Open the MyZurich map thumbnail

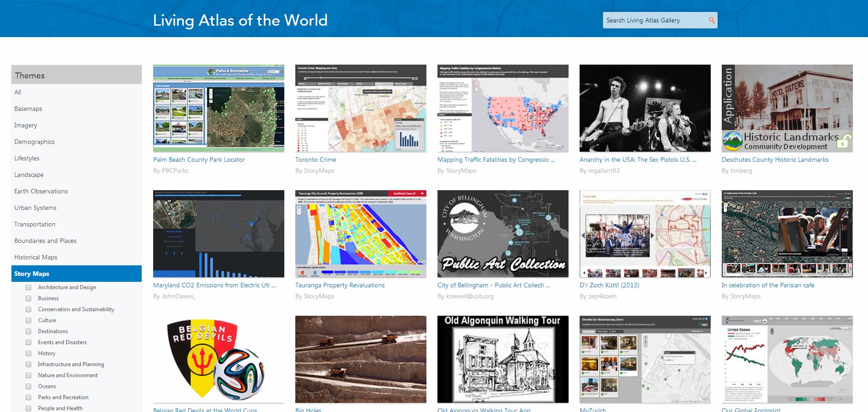[x=645, y=359]
